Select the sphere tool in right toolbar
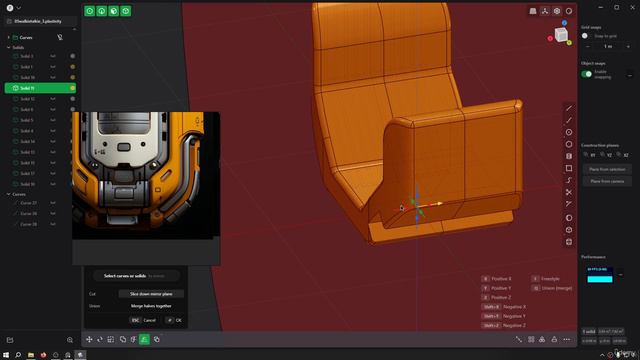 click(569, 218)
